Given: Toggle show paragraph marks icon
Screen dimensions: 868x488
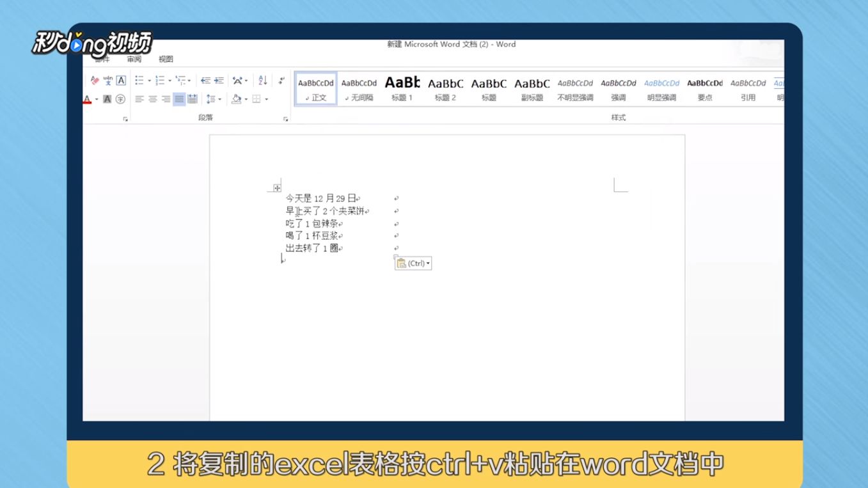Looking at the screenshot, I should coord(281,81).
